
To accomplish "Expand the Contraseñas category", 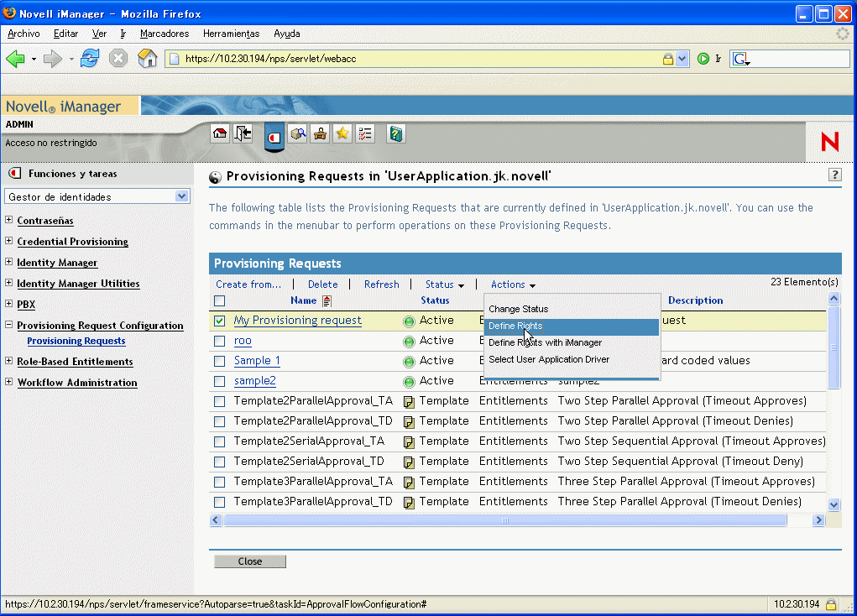I will pyautogui.click(x=8, y=220).
